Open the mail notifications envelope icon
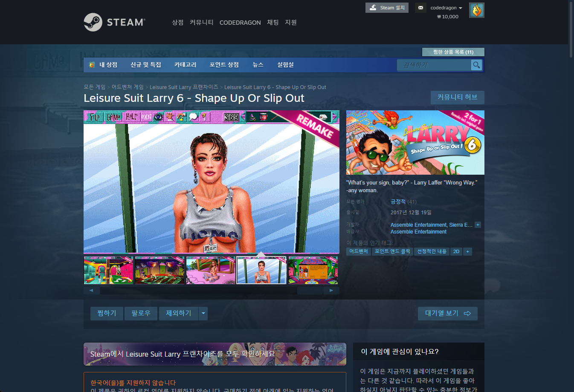 pyautogui.click(x=420, y=8)
